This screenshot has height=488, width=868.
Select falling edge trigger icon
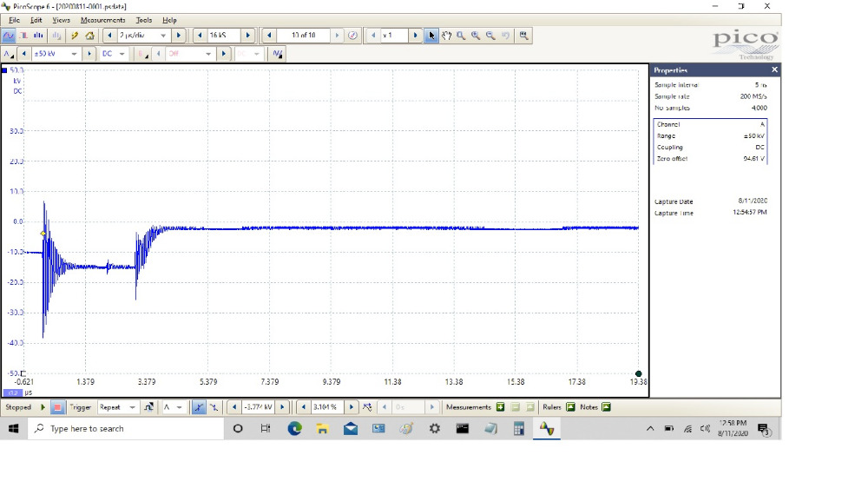click(x=214, y=407)
